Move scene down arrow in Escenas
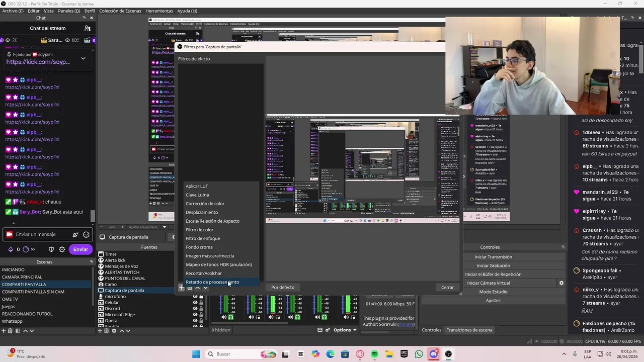 tap(32, 331)
